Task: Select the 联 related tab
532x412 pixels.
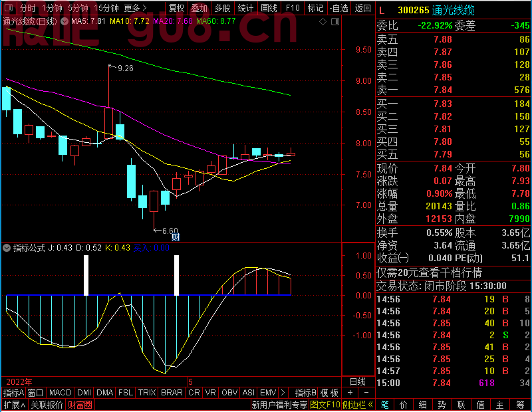Action: tap(461, 405)
